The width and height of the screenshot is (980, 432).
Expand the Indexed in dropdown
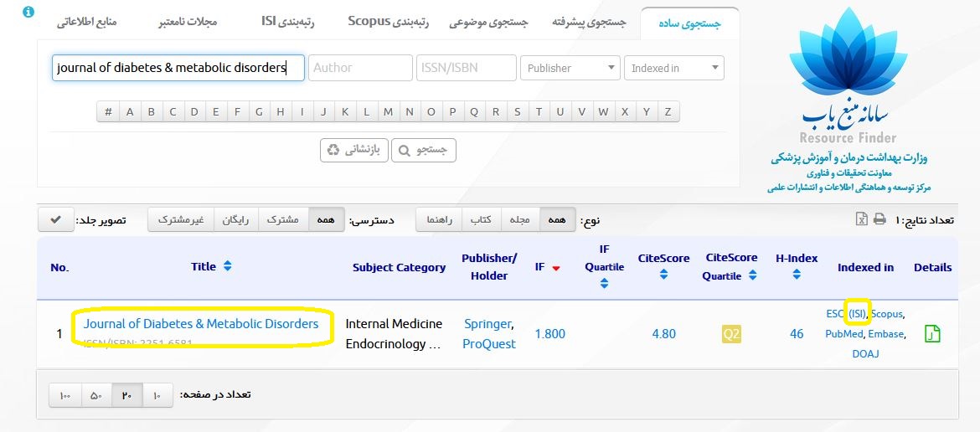[673, 68]
